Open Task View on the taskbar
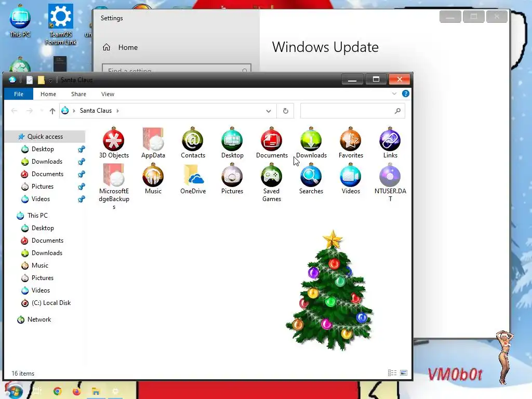Viewport: 532px width, 399px height. (x=37, y=391)
